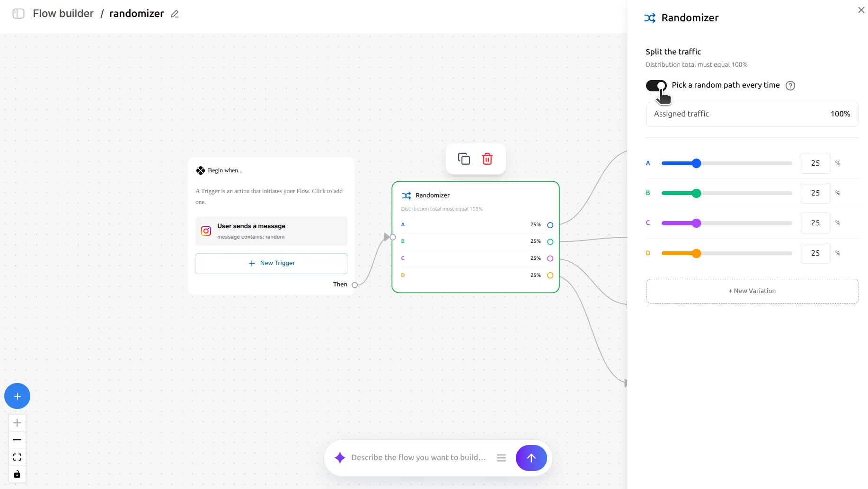Click the AI sparkle icon in prompt bar

(x=340, y=458)
